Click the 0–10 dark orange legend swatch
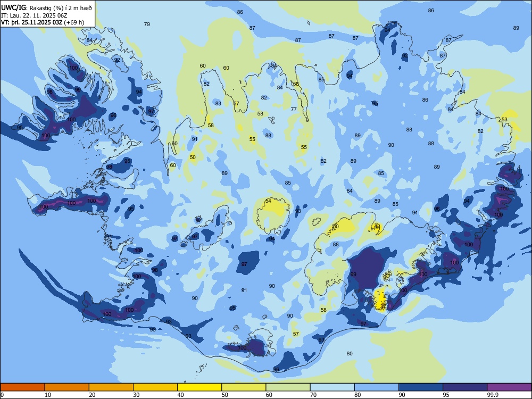This screenshot has width=532, height=399. [x=22, y=387]
